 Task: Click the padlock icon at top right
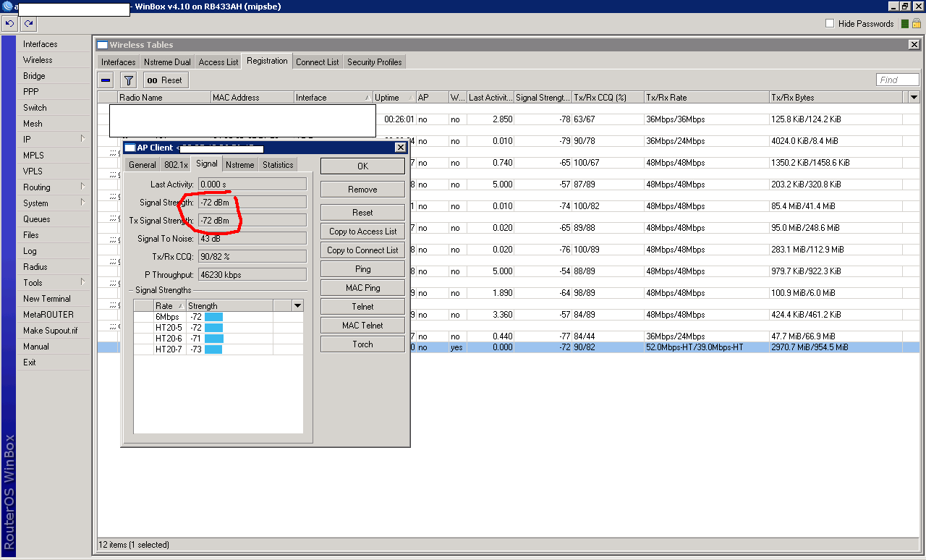point(916,24)
